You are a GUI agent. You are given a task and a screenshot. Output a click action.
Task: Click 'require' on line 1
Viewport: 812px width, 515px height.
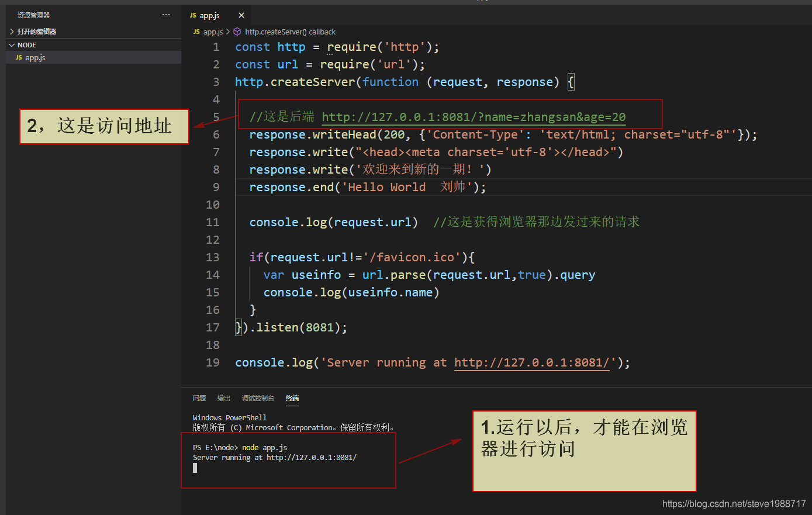tap(351, 47)
